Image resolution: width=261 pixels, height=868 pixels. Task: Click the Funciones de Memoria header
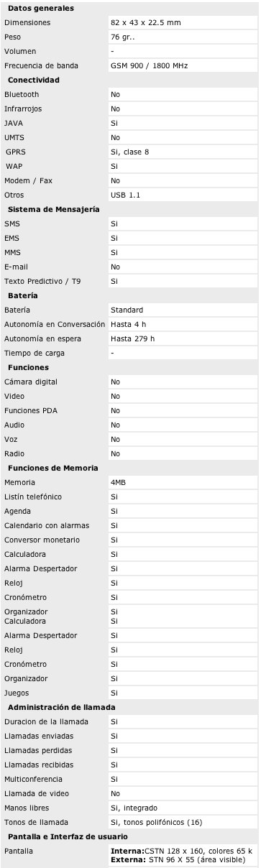pos(52,468)
